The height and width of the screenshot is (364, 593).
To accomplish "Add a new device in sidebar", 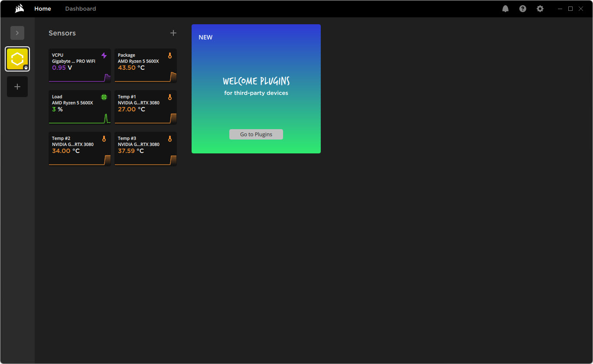I will (x=17, y=87).
